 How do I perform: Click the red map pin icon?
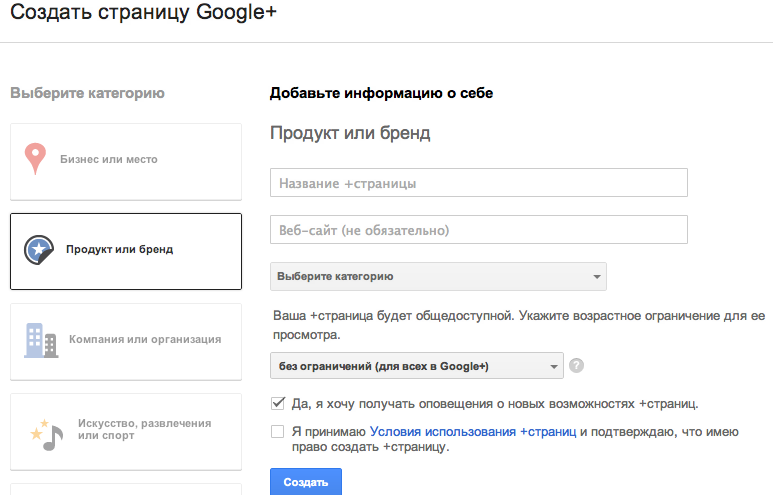pos(36,159)
